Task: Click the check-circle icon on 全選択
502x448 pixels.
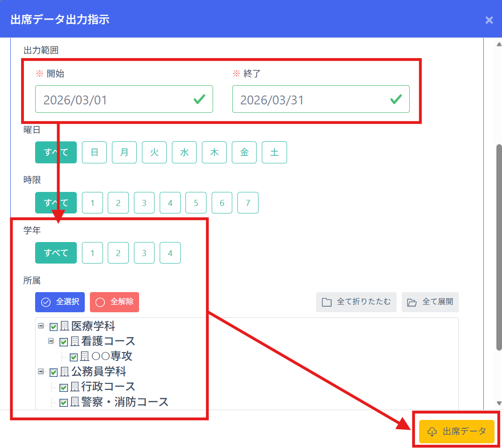Action: [x=46, y=302]
